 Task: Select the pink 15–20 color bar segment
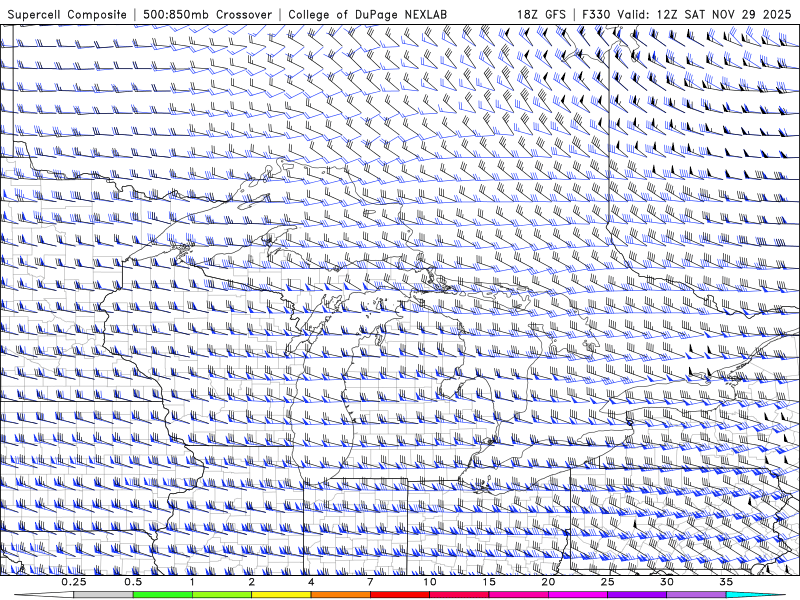tap(518, 595)
